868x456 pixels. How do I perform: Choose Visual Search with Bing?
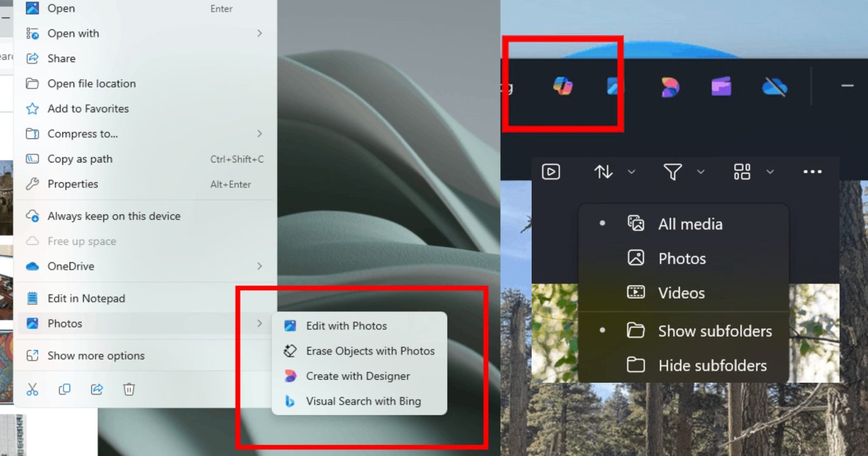(363, 401)
